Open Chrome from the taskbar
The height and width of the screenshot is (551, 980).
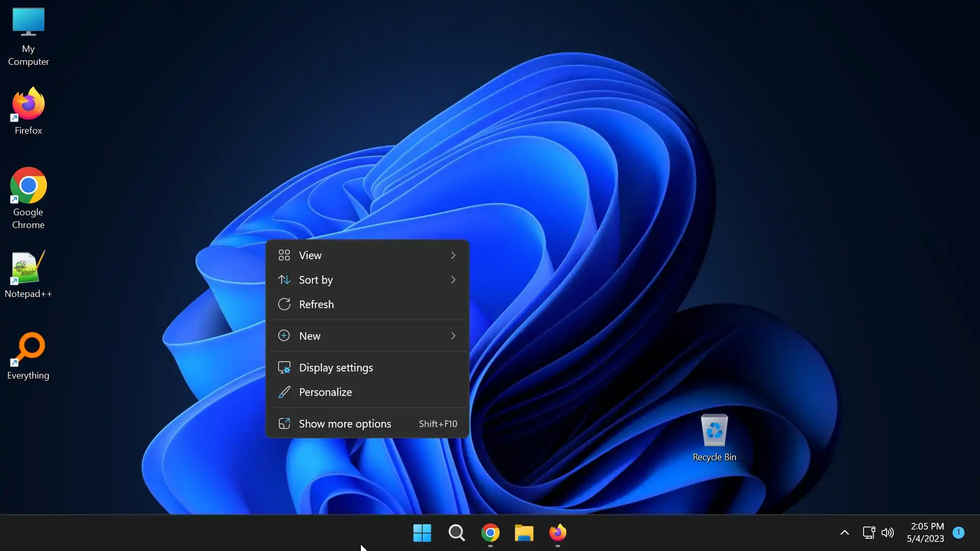coord(490,533)
